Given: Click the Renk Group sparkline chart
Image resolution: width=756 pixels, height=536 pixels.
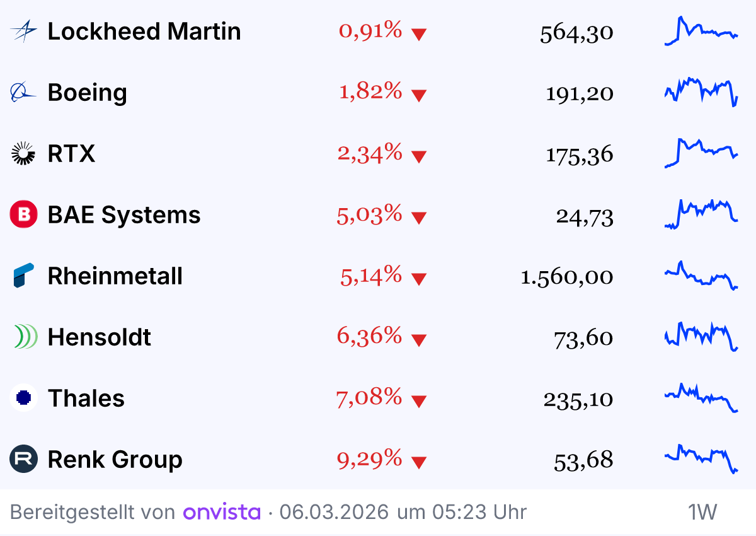Looking at the screenshot, I should (x=701, y=458).
